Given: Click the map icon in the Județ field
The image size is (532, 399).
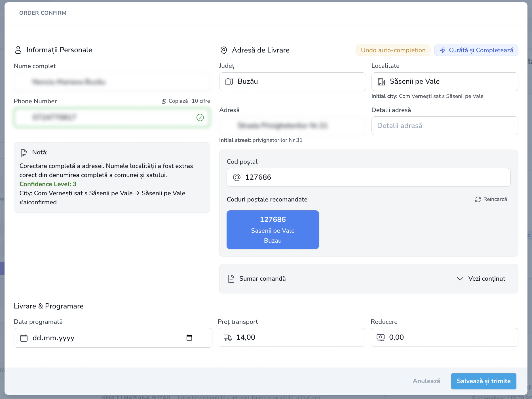Looking at the screenshot, I should point(229,82).
